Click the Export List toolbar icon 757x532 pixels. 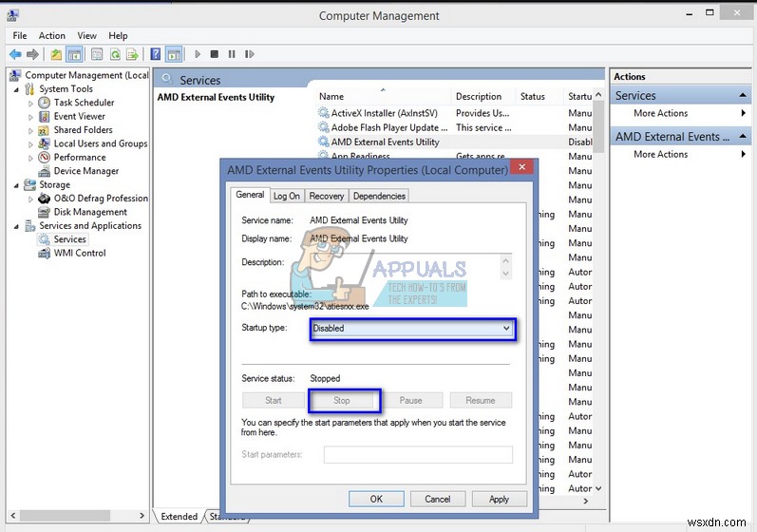(132, 54)
